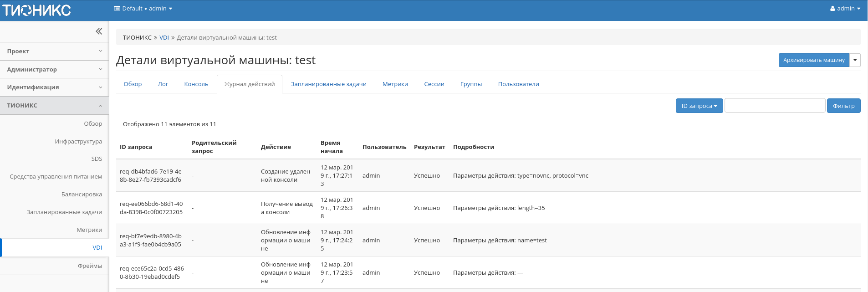The height and width of the screenshot is (292, 868).
Task: Focus the filter text input field
Action: (774, 106)
